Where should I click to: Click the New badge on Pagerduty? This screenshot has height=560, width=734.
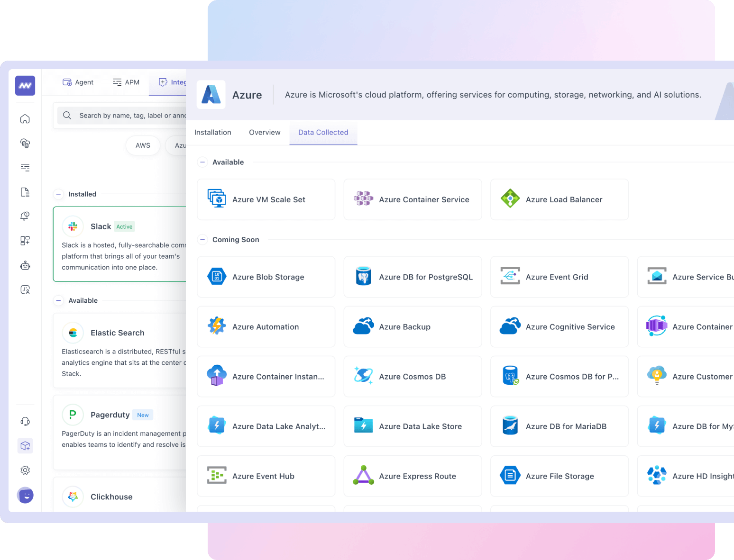point(143,415)
